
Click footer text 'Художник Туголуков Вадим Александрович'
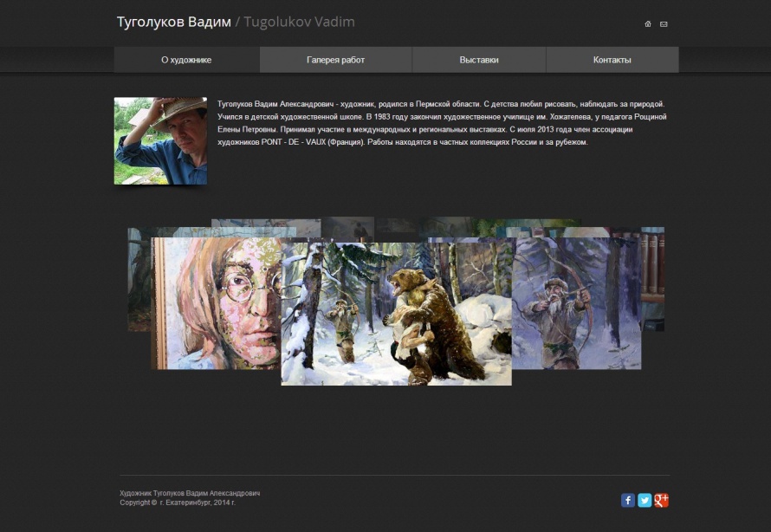coord(190,493)
